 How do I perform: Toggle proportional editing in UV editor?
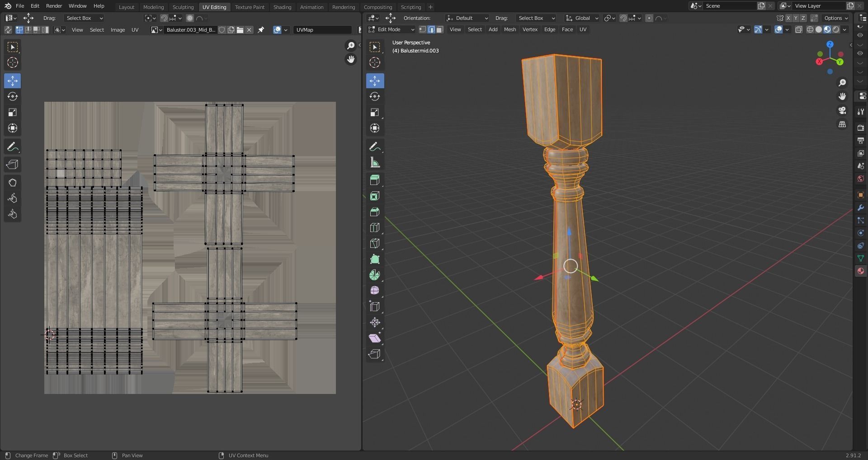tap(190, 18)
